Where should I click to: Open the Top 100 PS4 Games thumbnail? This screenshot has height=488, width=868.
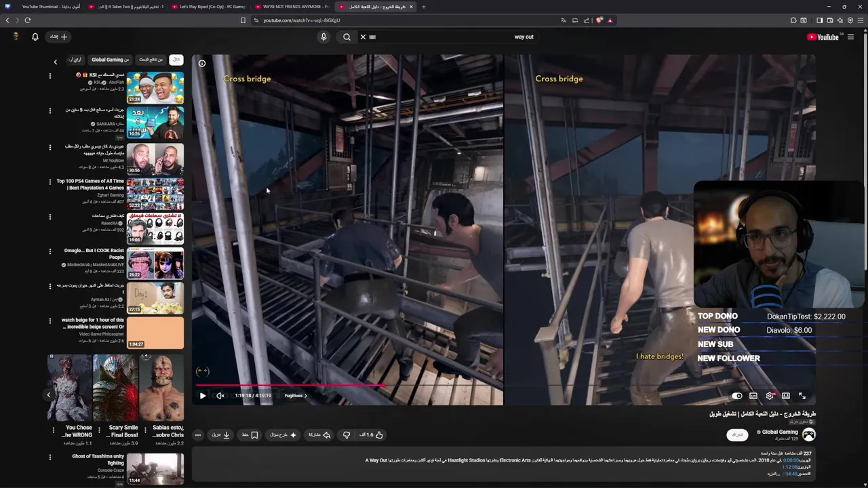click(155, 194)
